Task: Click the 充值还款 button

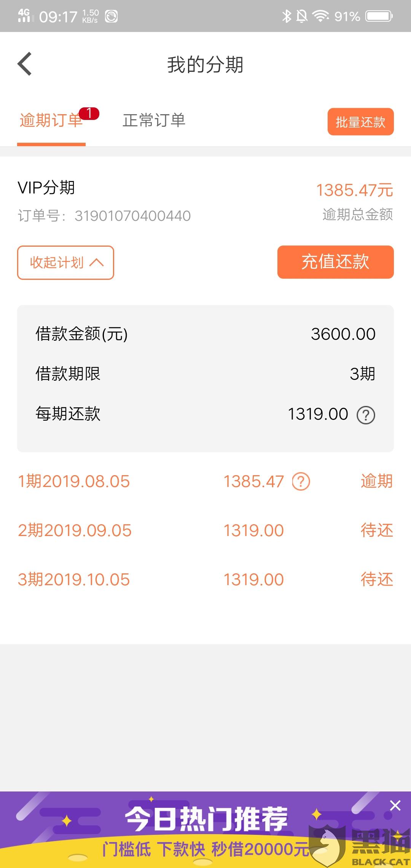Action: (335, 262)
